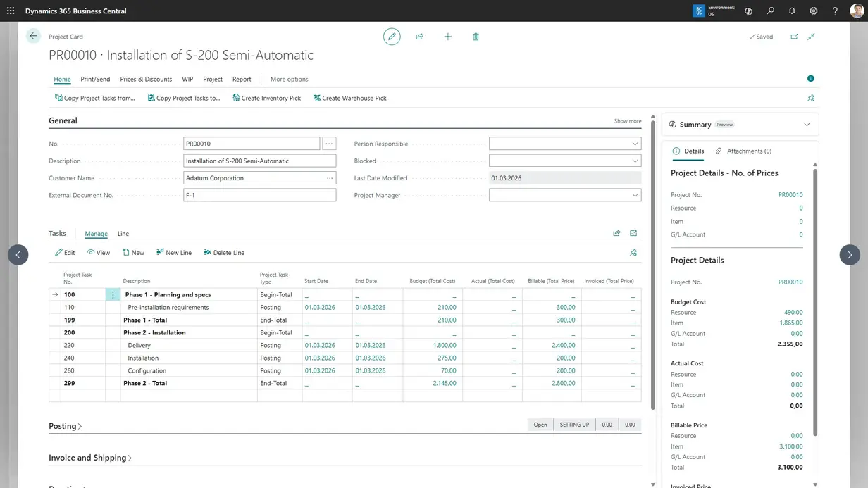
Task: Open Prices & Discounts menu
Action: [146, 79]
